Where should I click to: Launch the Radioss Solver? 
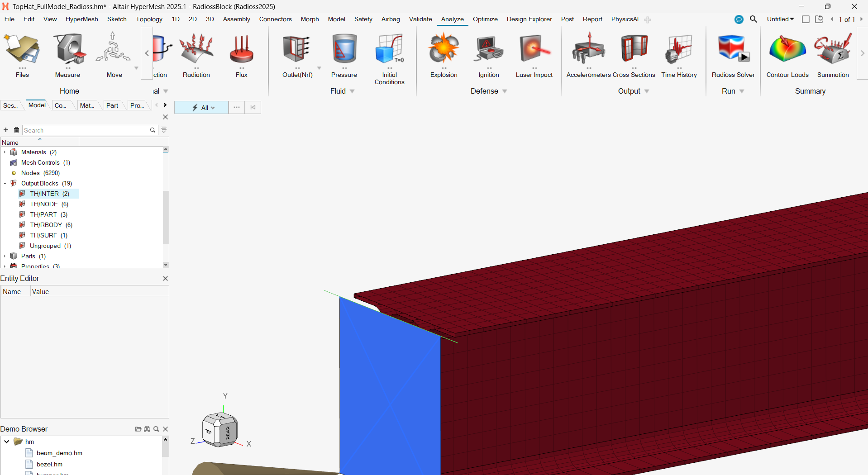[x=733, y=55]
